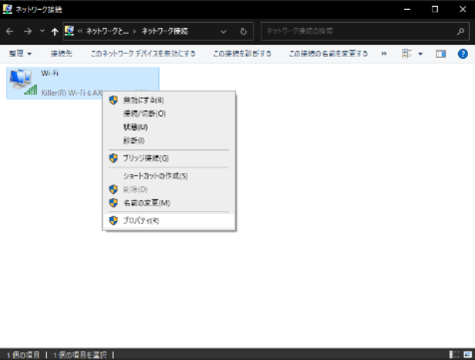
Task: Select プロパティ(R) in context menu
Action: click(x=169, y=220)
